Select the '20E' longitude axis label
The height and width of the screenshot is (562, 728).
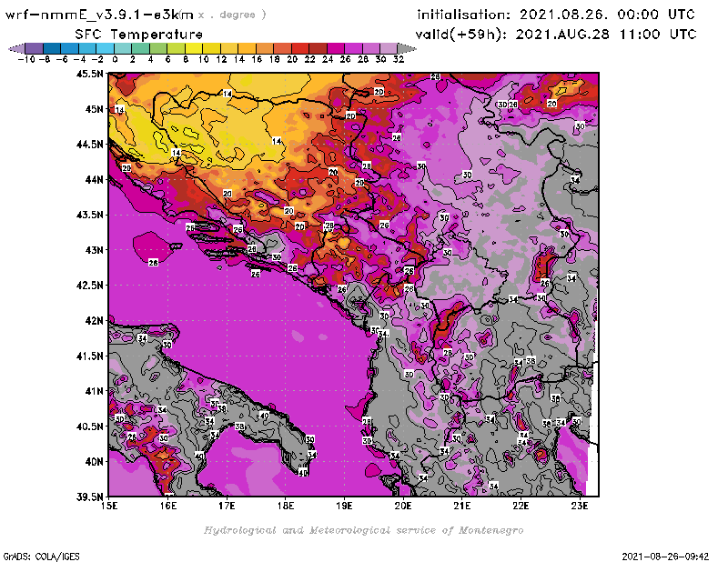point(403,506)
